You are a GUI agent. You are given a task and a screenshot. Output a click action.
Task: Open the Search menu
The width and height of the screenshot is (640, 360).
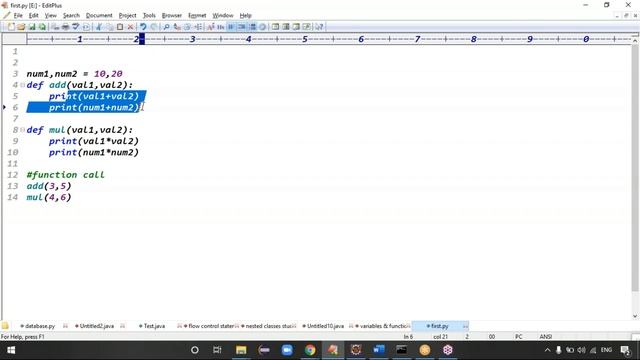pyautogui.click(x=71, y=16)
